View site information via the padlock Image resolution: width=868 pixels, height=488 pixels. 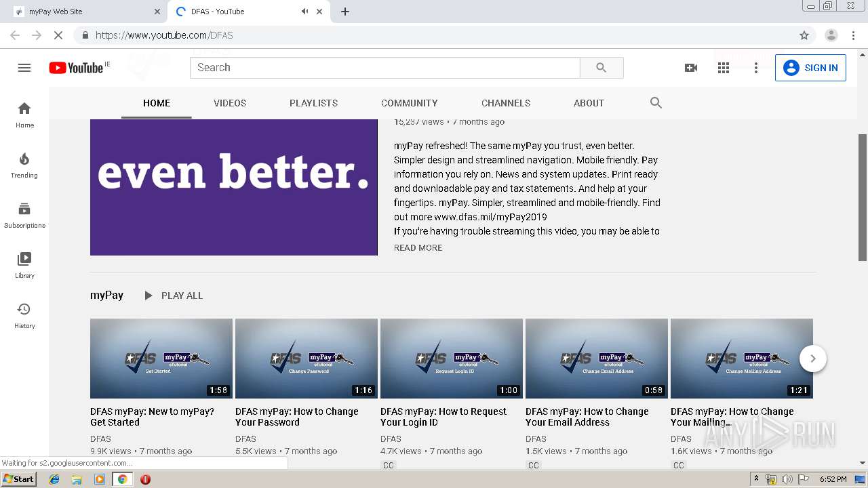pos(85,35)
